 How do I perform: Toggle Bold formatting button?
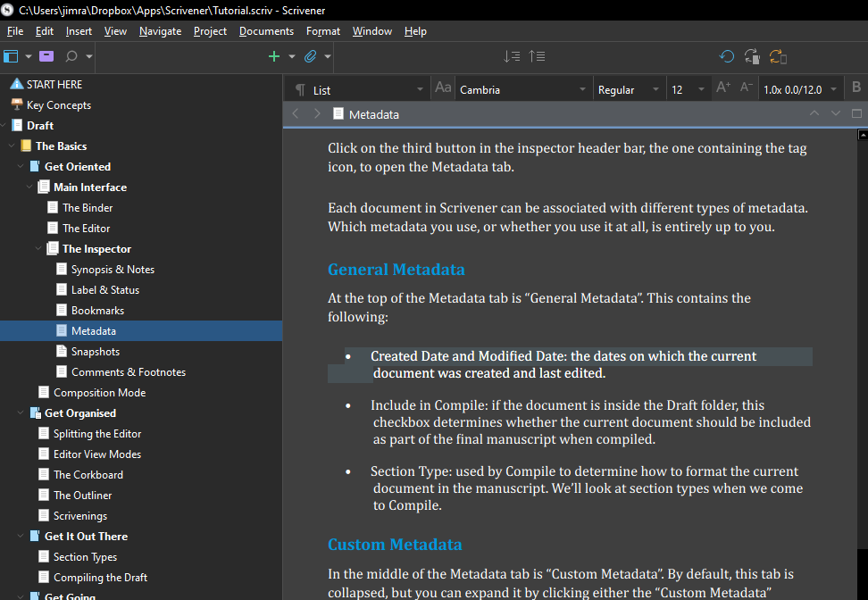tap(856, 88)
